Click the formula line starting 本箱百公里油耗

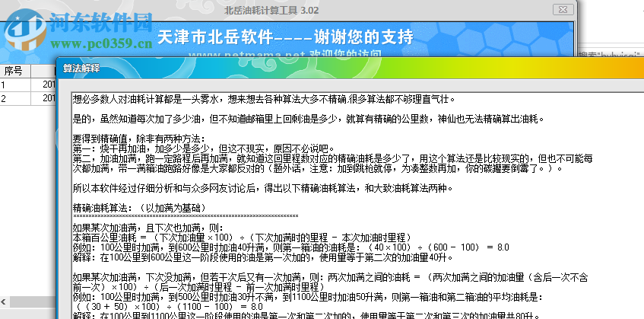pyautogui.click(x=242, y=238)
